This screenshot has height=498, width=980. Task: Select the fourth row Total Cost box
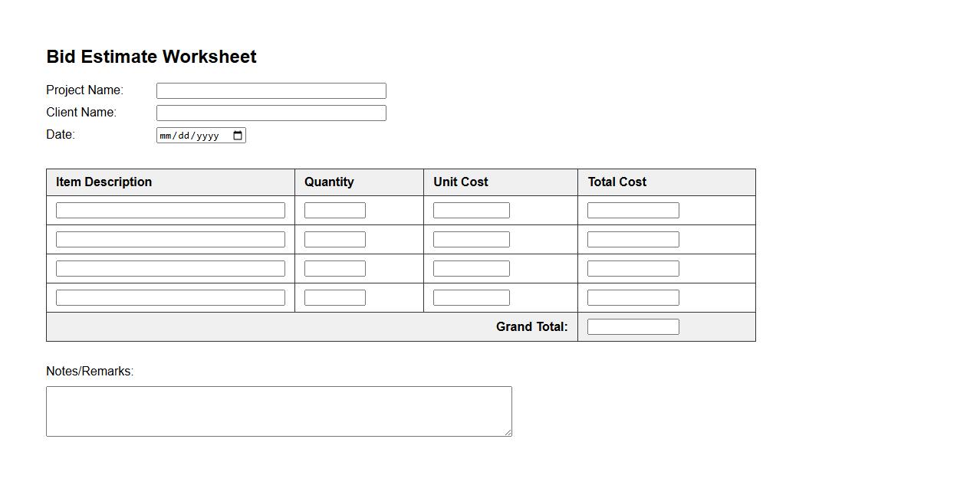[x=633, y=297]
